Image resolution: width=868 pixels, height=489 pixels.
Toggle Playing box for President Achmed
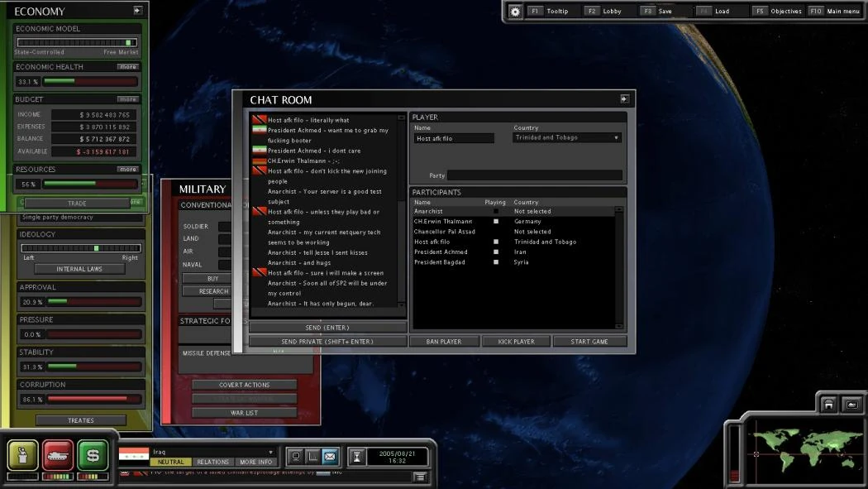(x=496, y=252)
